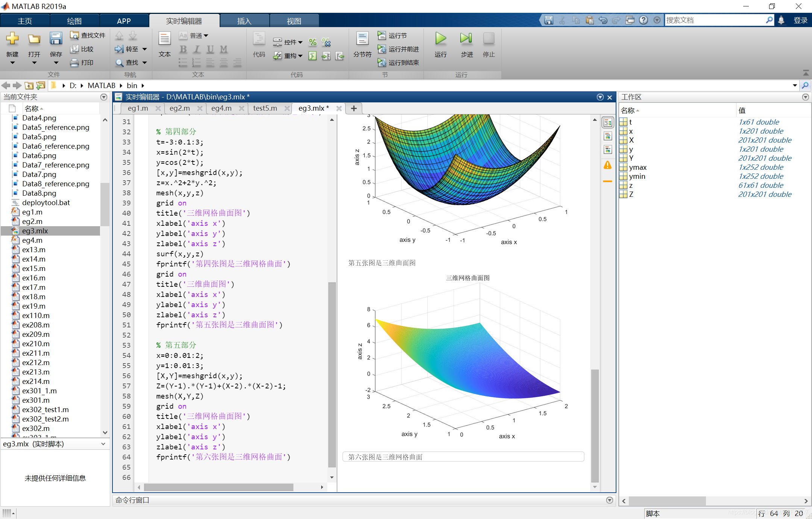The width and height of the screenshot is (812, 519).
Task: Click the Find Files (查找文件) icon
Action: coord(74,35)
